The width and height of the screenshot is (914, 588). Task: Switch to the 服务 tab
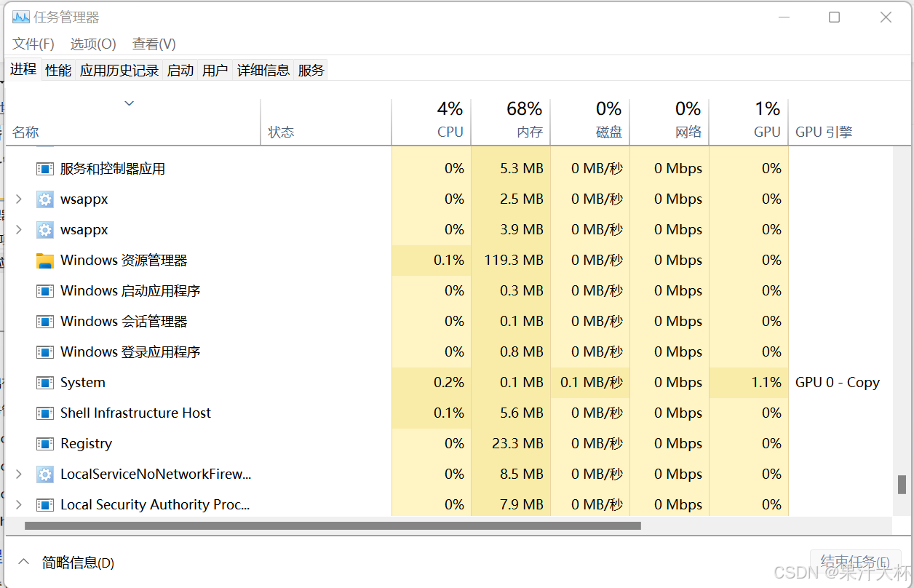tap(311, 70)
